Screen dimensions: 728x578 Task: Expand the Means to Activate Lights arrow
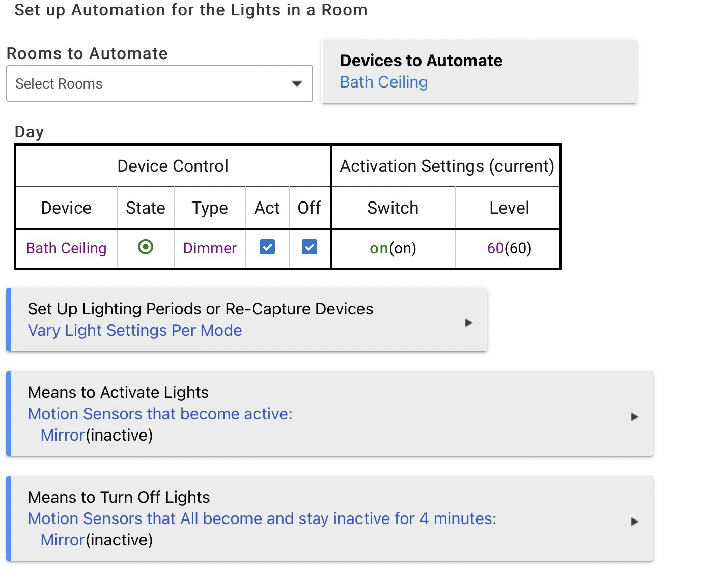click(634, 417)
